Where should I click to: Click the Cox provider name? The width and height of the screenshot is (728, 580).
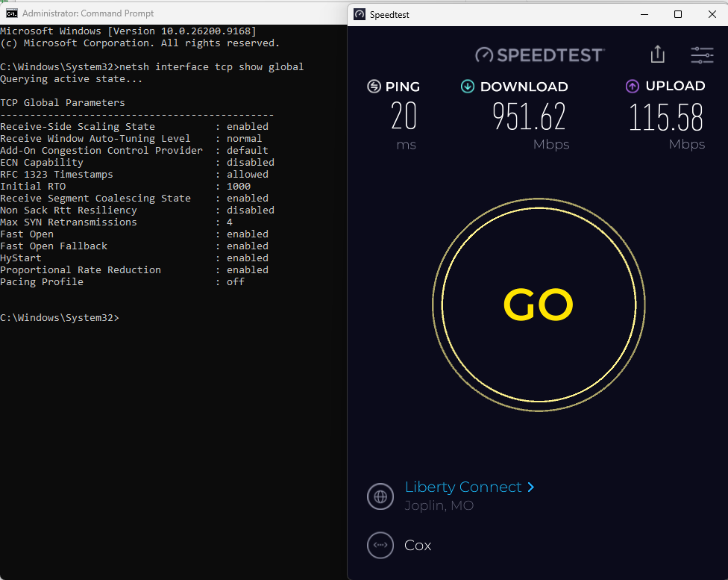(x=418, y=545)
